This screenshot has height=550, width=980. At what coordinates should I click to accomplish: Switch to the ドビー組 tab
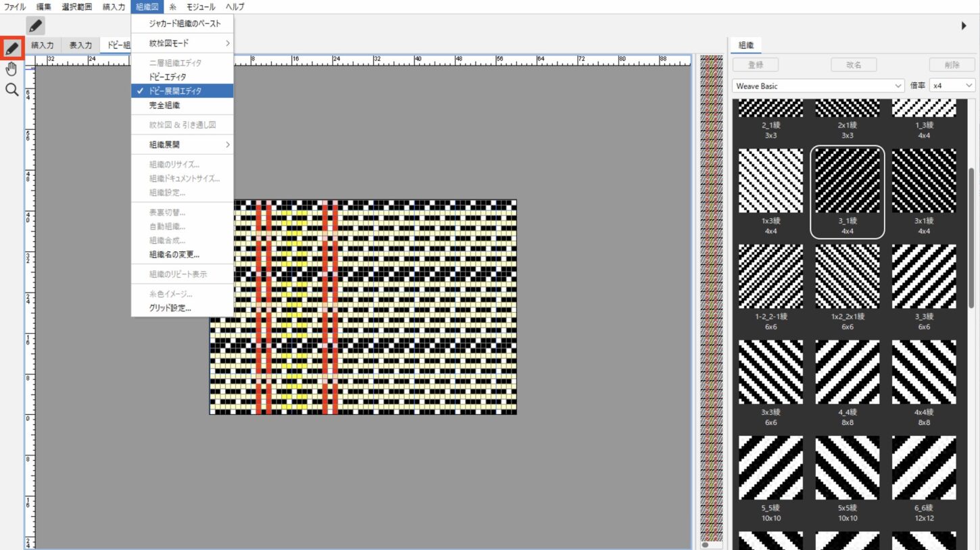116,45
